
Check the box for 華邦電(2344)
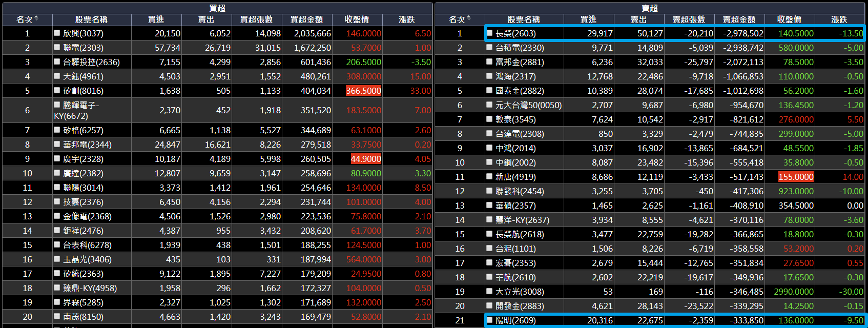pyautogui.click(x=57, y=145)
